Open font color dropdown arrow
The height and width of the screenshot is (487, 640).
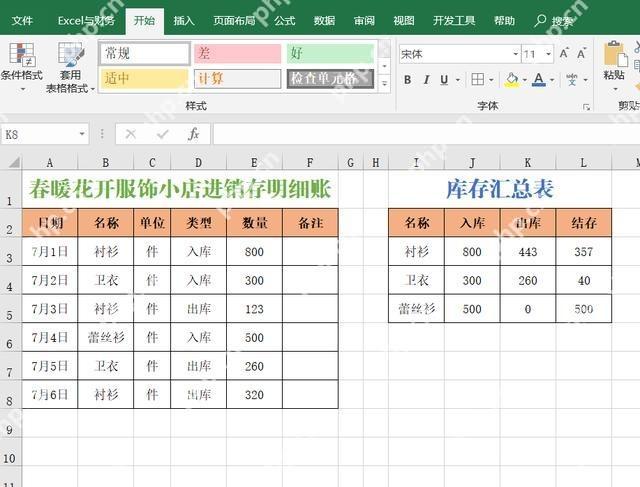[x=552, y=80]
